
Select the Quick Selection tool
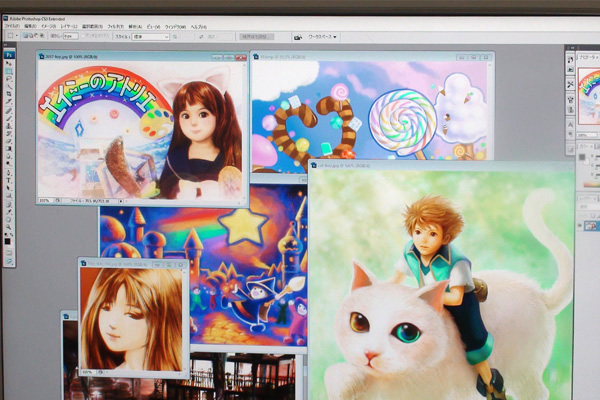tap(9, 87)
